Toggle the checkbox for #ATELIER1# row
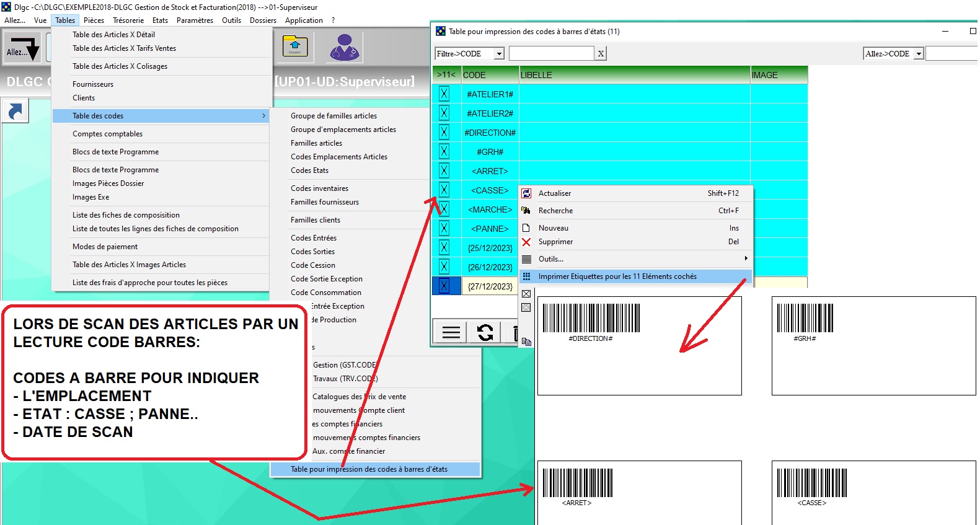 (444, 94)
